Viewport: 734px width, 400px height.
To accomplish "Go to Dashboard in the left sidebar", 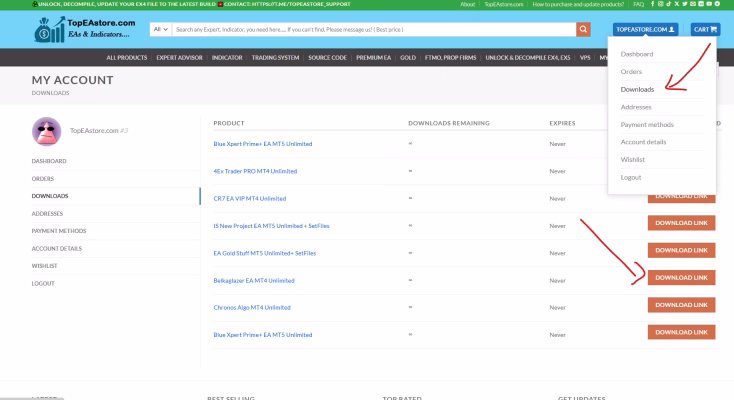I will click(x=49, y=161).
